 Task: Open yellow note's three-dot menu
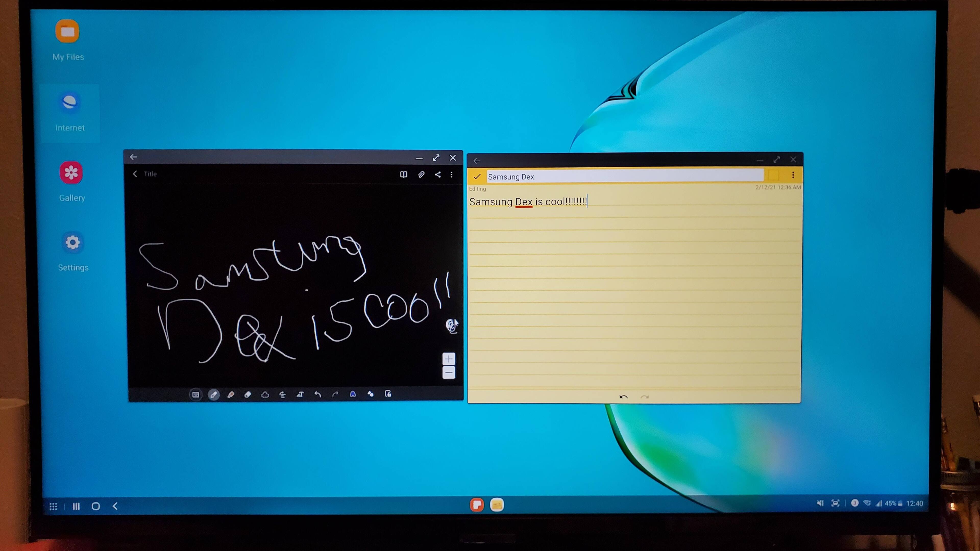pos(793,175)
